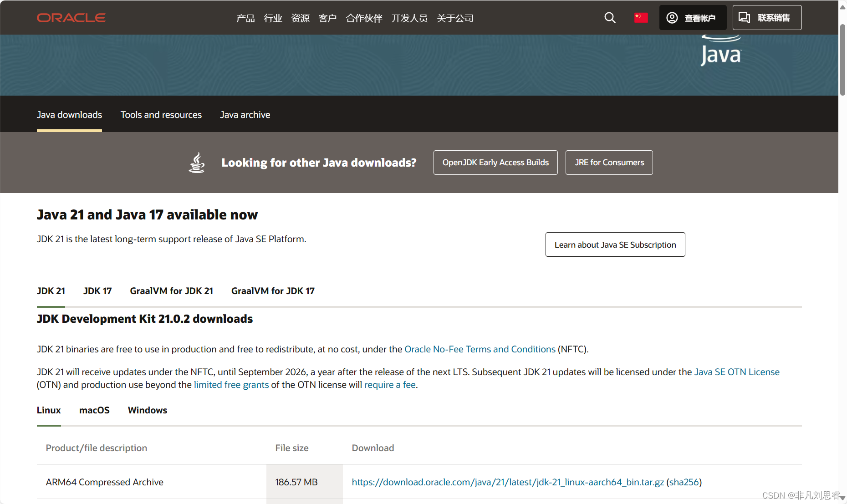The width and height of the screenshot is (847, 504).
Task: Open require a fee link
Action: pyautogui.click(x=390, y=385)
